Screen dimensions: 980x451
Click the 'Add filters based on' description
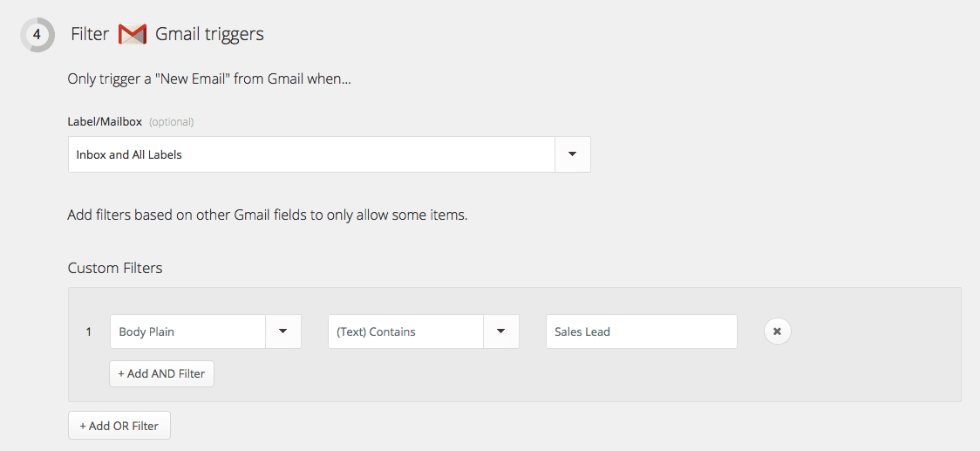pos(268,215)
